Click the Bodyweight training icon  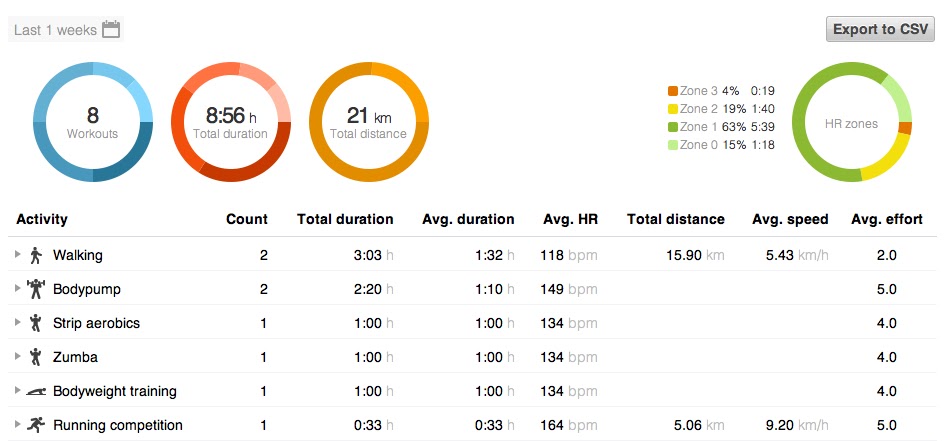pos(36,391)
